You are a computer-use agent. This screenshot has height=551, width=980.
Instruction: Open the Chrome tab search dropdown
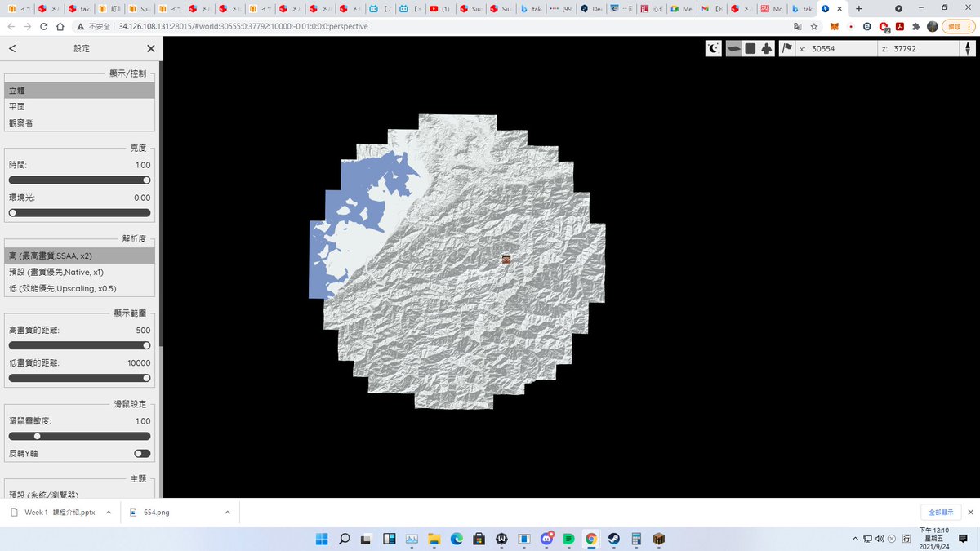[x=899, y=8]
